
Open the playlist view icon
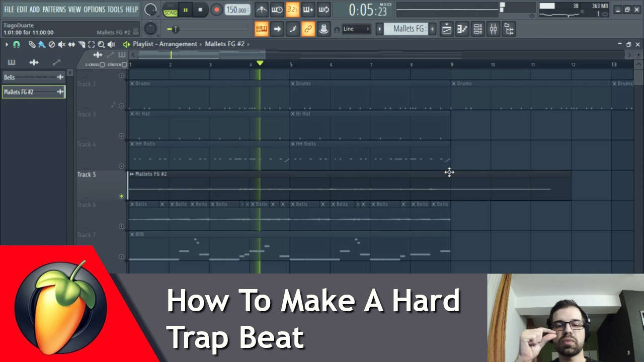point(446,29)
